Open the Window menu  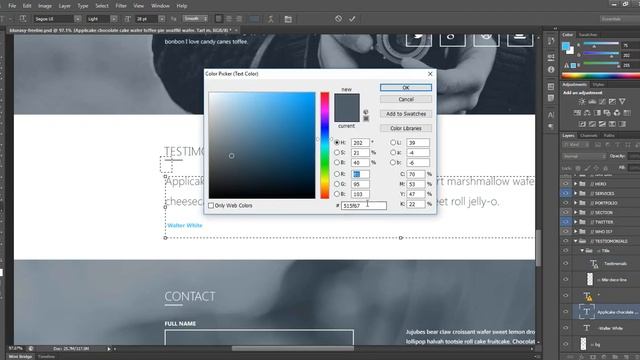pos(160,6)
